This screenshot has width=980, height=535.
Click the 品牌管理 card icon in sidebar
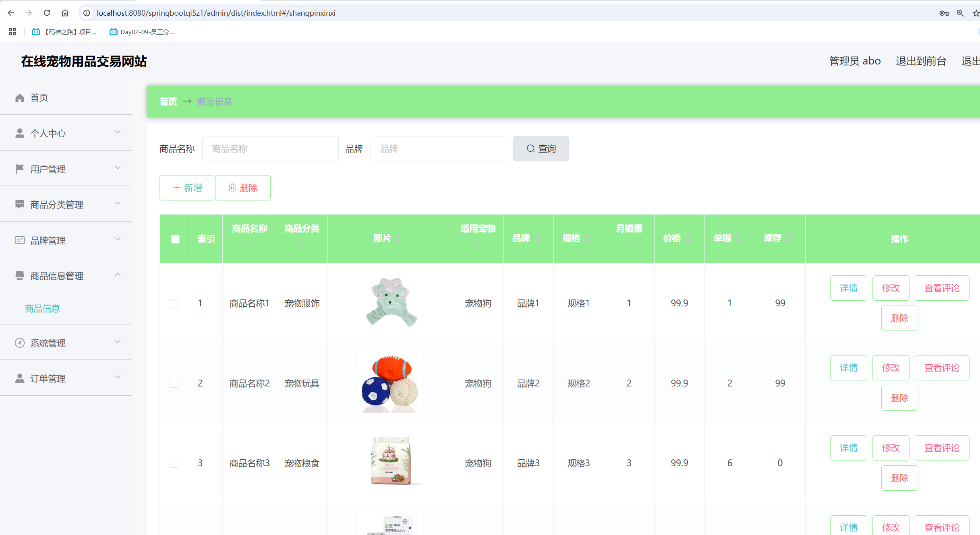point(19,240)
